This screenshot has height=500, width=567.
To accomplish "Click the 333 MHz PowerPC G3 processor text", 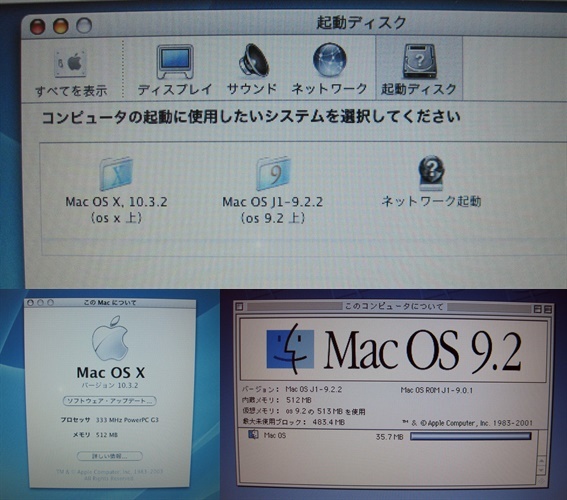I will click(127, 420).
